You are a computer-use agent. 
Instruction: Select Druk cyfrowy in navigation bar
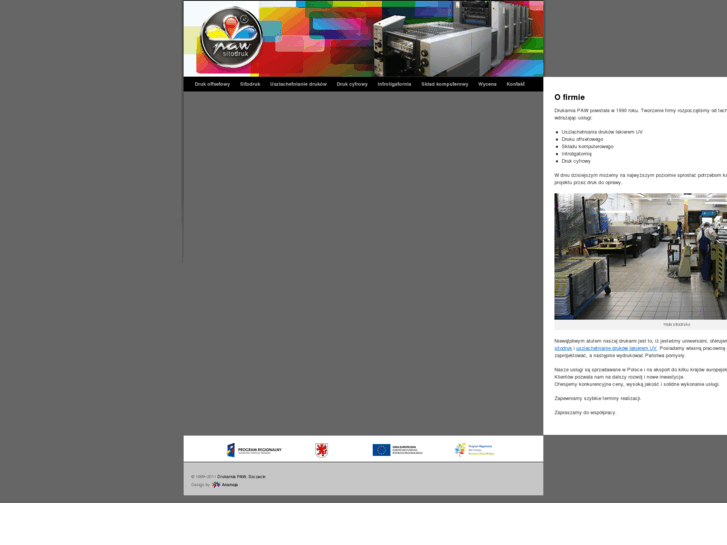(352, 84)
